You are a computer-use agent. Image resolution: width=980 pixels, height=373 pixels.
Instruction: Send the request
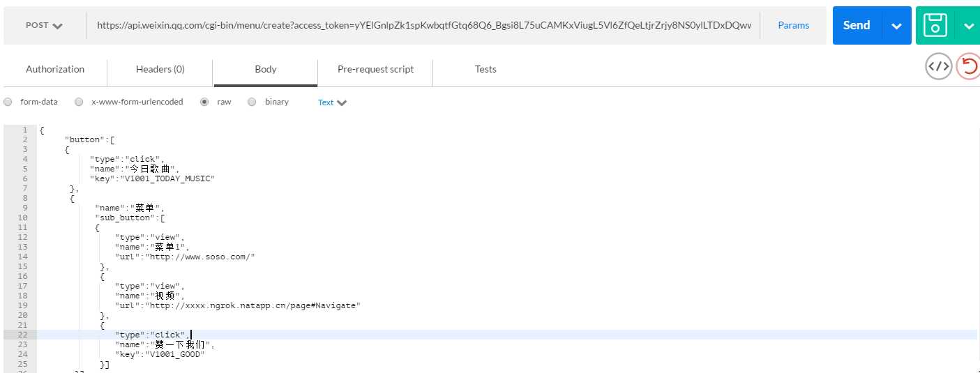click(x=857, y=25)
